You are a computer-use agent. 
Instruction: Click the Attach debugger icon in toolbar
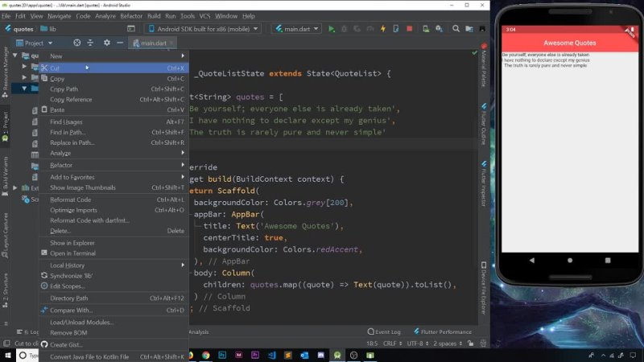pos(396,29)
